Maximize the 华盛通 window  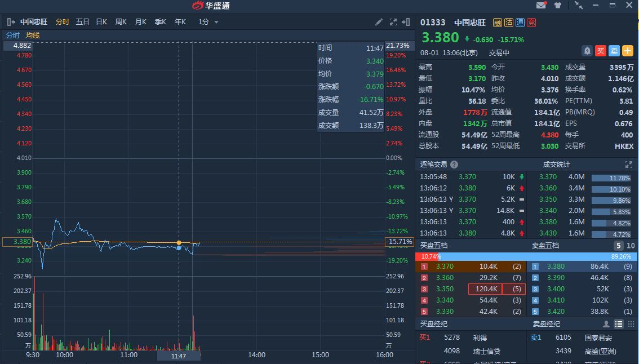[613, 5]
